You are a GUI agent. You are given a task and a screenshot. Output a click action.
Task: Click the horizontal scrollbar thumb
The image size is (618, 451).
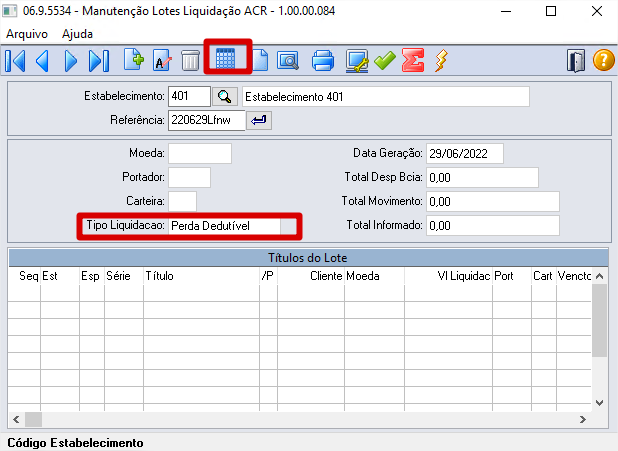click(x=34, y=419)
